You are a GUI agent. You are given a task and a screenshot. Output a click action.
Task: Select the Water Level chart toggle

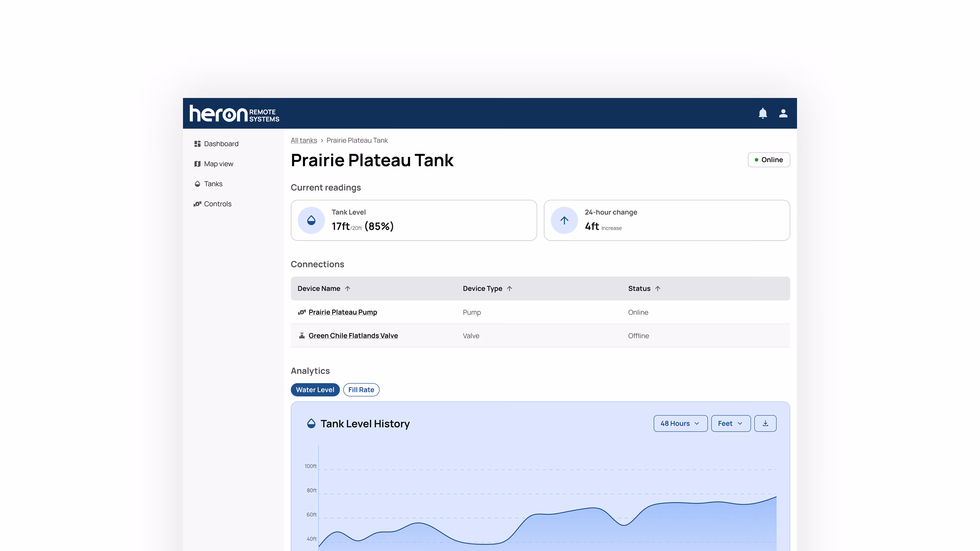315,390
